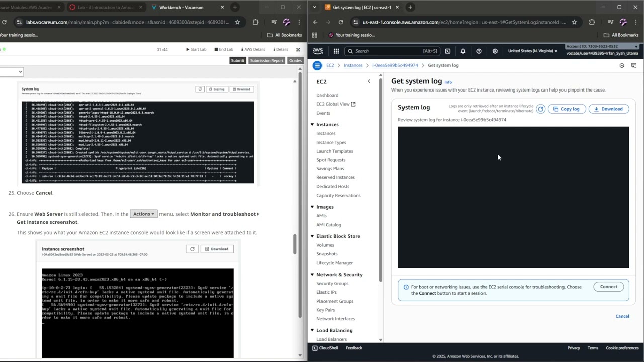644x362 pixels.
Task: Reload the AWS console page
Action: [341, 22]
